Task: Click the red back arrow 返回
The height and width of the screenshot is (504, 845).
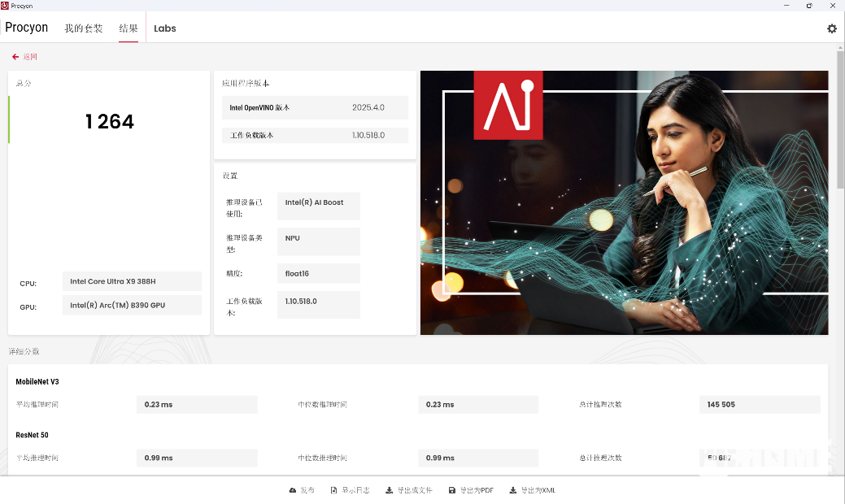Action: tap(24, 57)
